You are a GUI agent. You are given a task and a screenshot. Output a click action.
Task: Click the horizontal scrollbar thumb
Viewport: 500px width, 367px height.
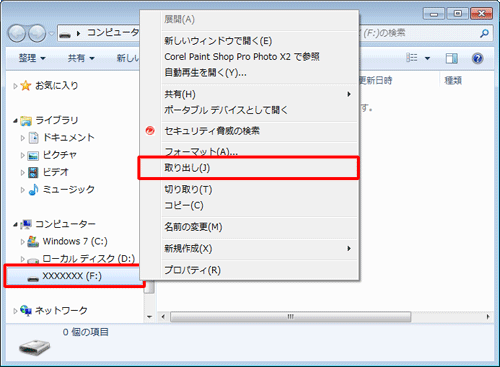[290, 317]
